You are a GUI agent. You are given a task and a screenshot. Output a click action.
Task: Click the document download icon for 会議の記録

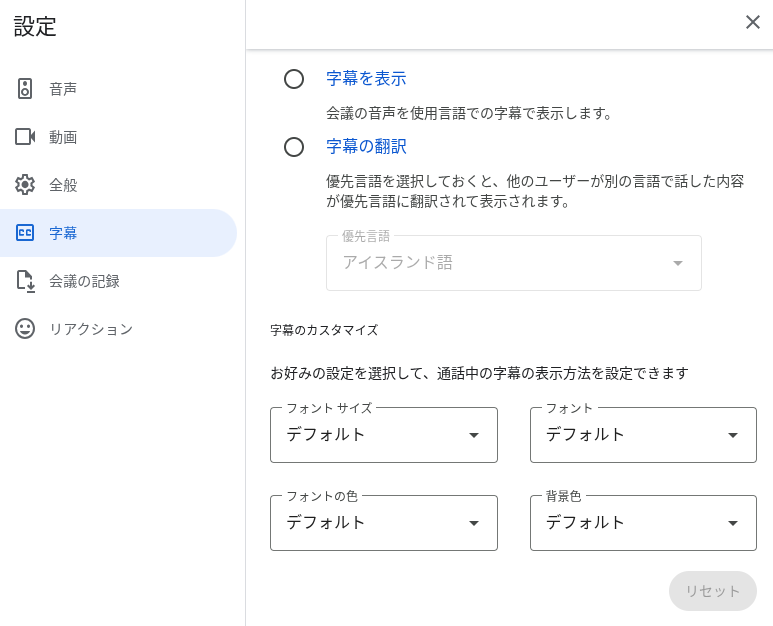click(26, 281)
